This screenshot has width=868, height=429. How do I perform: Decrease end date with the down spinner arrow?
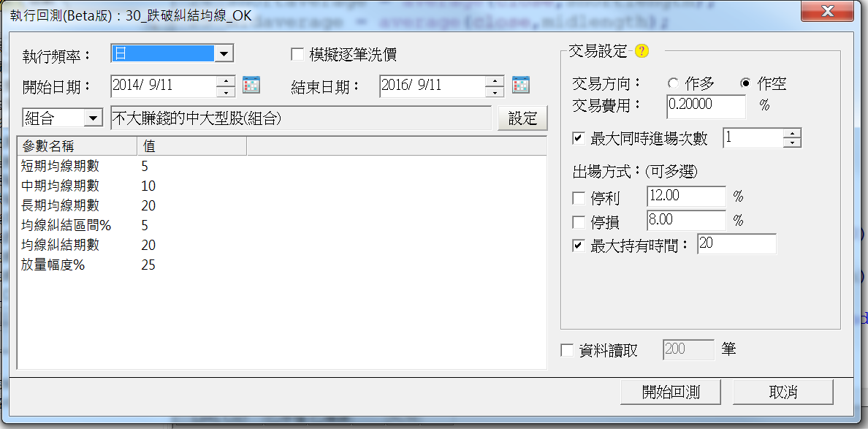tap(495, 92)
